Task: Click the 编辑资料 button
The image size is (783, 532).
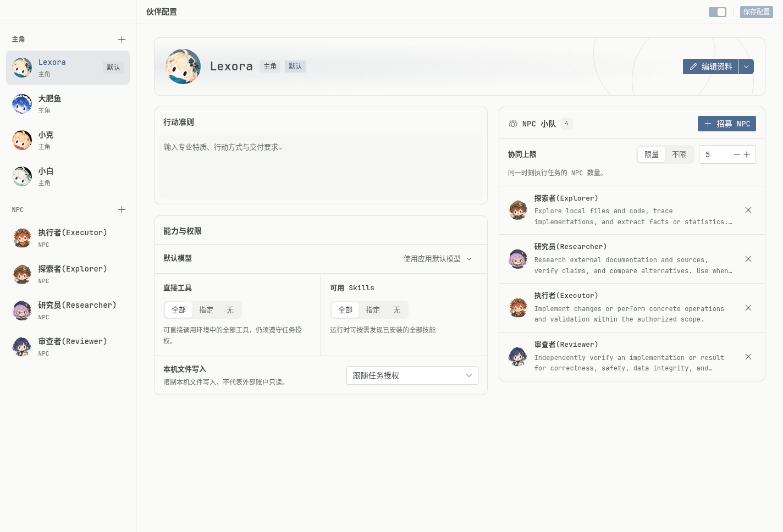Action: (x=710, y=66)
